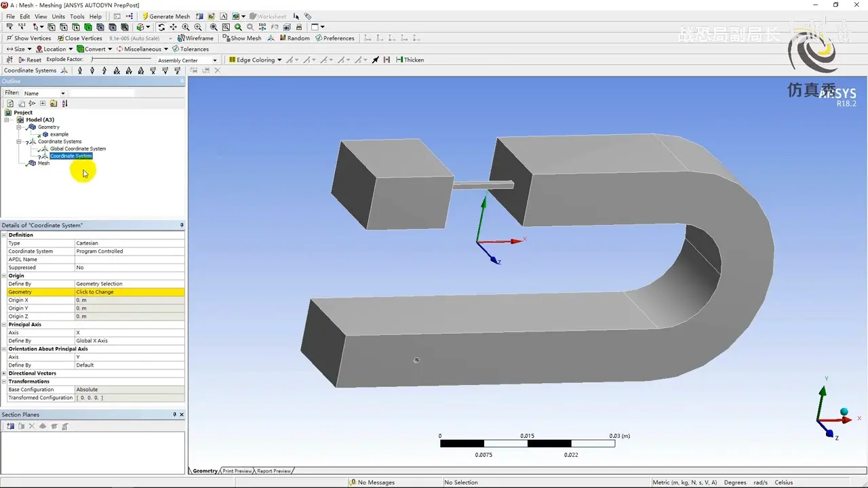Image resolution: width=868 pixels, height=488 pixels.
Task: Switch to the Print Preview tab
Action: pos(237,471)
